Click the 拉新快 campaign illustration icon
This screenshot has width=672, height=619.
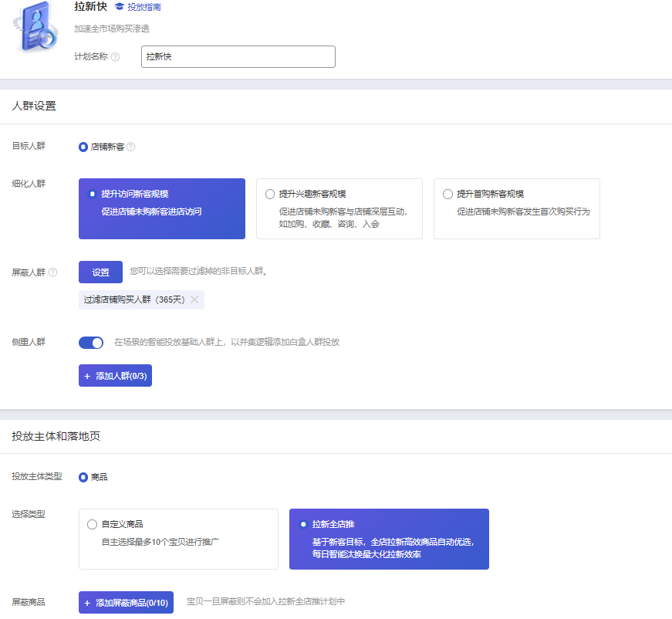(x=35, y=26)
